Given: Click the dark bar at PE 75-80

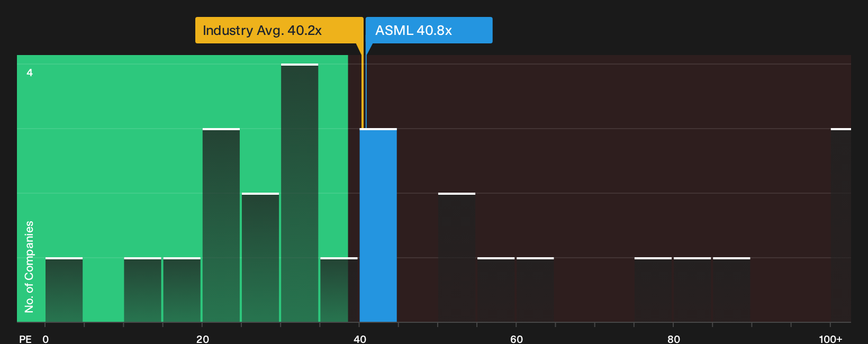Looking at the screenshot, I should [653, 289].
